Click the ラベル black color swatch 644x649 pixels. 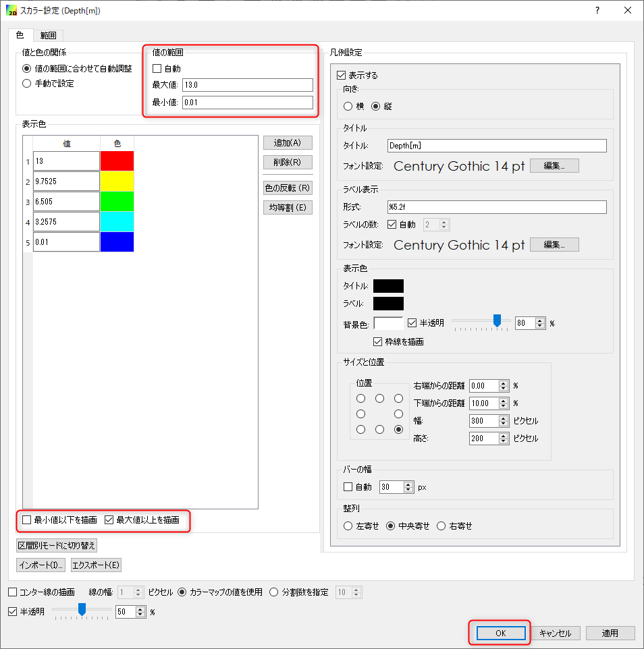(388, 304)
